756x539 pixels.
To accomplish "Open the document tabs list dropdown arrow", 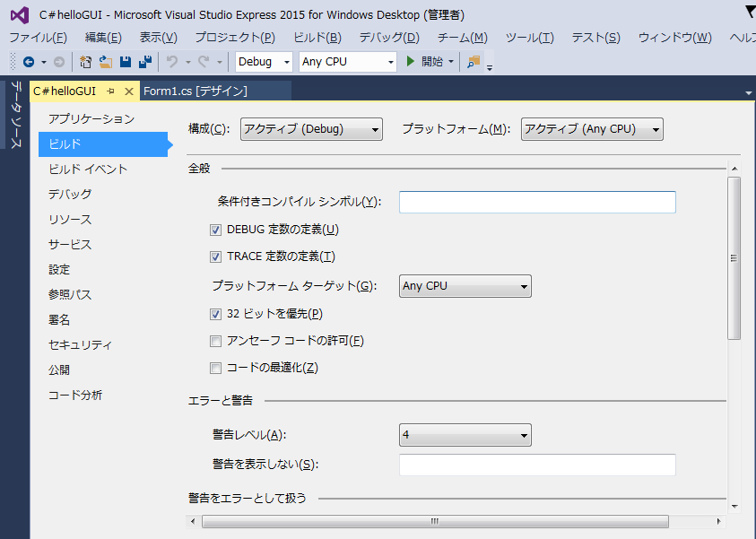I will pyautogui.click(x=748, y=92).
